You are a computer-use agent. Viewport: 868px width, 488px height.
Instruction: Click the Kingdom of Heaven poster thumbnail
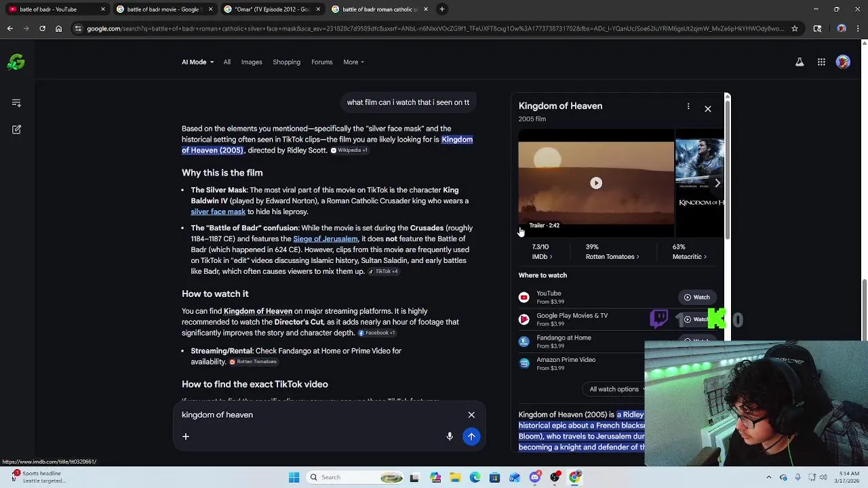coord(700,182)
